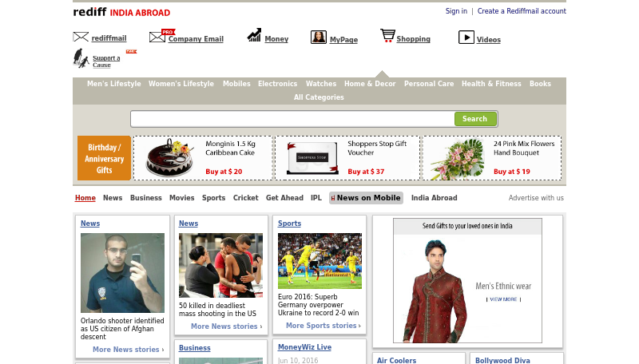The image size is (639, 364).
Task: Click VIEW MORE in Men's Ethnic wear ad
Action: tap(503, 299)
